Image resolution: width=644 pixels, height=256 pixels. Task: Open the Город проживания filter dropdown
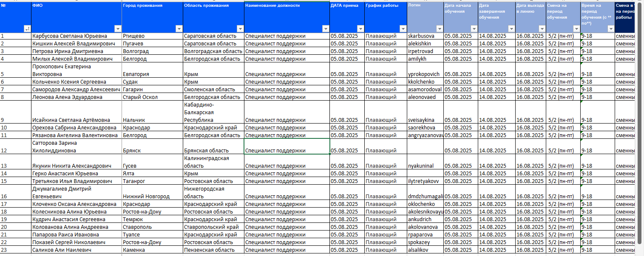coord(179,28)
